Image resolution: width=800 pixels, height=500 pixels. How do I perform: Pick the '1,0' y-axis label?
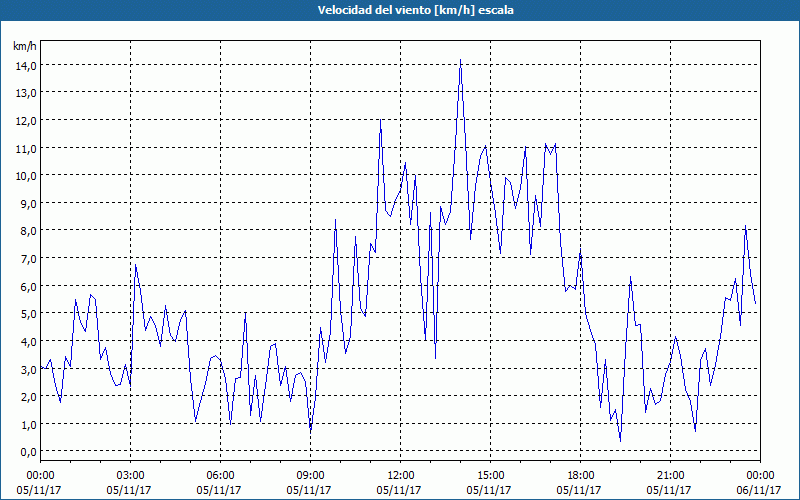pos(29,424)
